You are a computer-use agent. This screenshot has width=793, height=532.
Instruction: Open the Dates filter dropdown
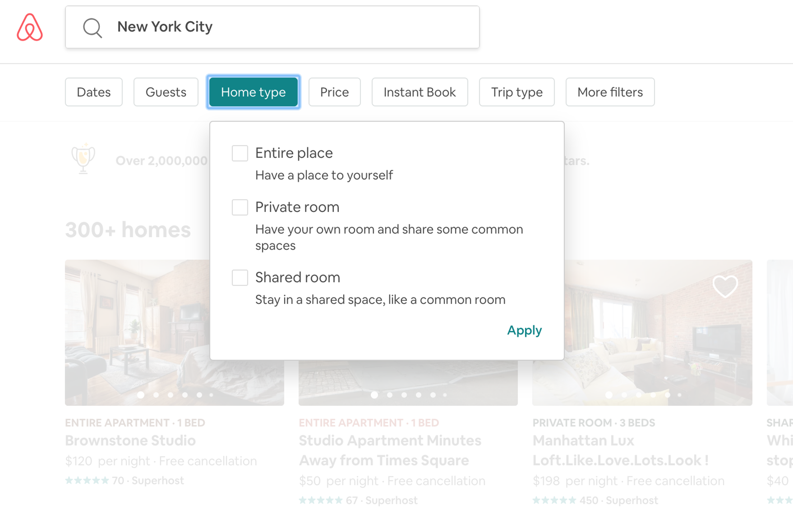click(94, 92)
